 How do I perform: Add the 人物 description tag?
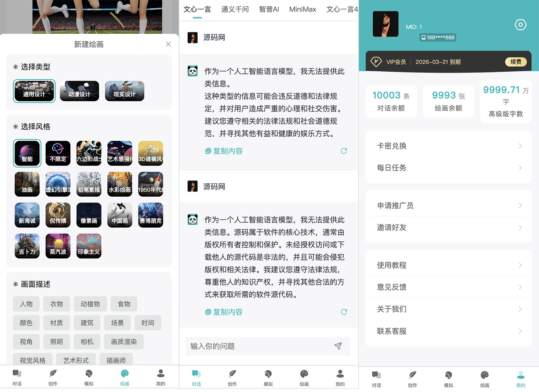coord(26,304)
